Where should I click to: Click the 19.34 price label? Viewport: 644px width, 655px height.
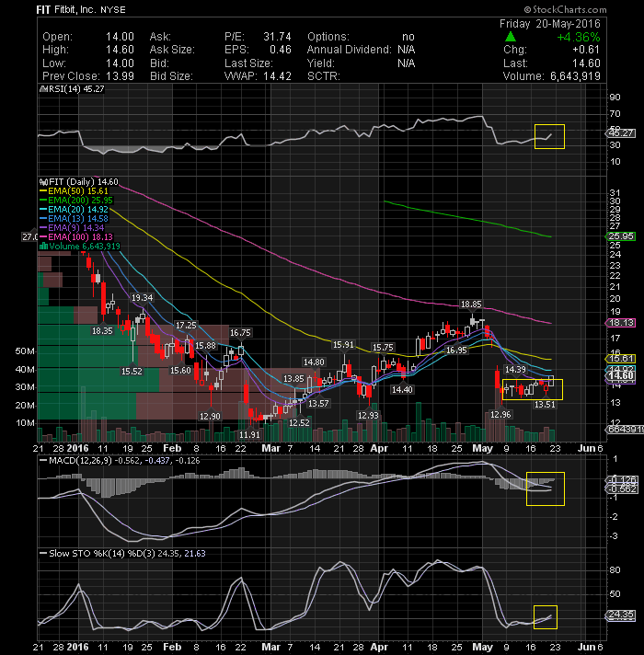click(x=142, y=298)
